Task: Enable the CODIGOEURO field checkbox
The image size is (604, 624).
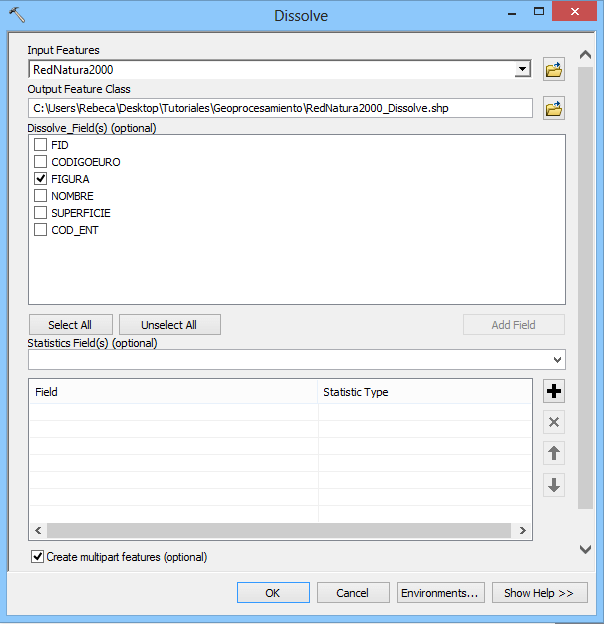Action: (41, 162)
